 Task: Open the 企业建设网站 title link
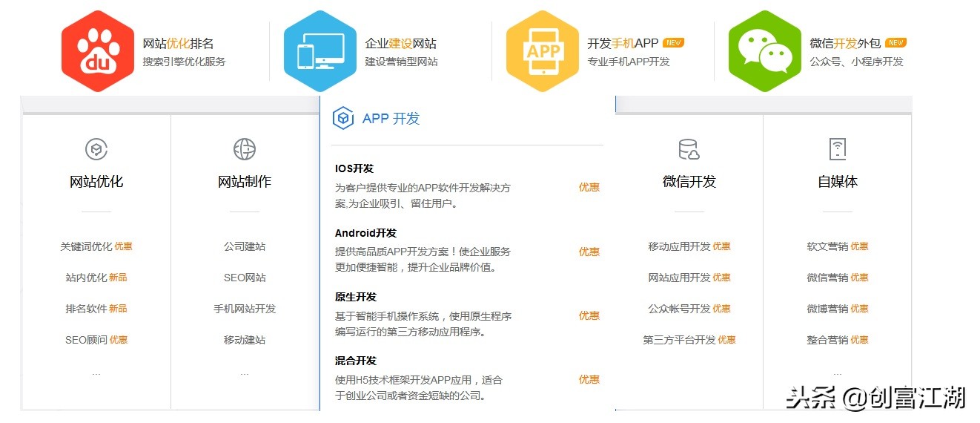[x=401, y=43]
